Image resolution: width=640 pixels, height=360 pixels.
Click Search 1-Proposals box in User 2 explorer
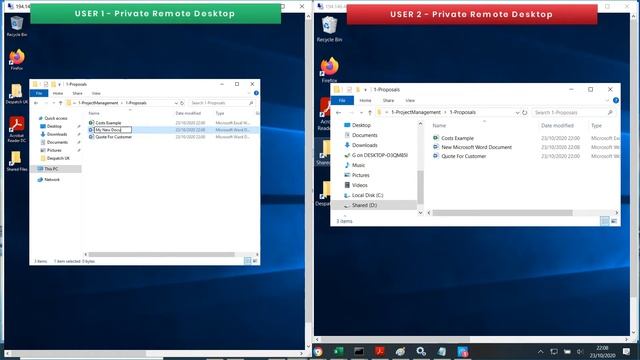click(x=573, y=112)
